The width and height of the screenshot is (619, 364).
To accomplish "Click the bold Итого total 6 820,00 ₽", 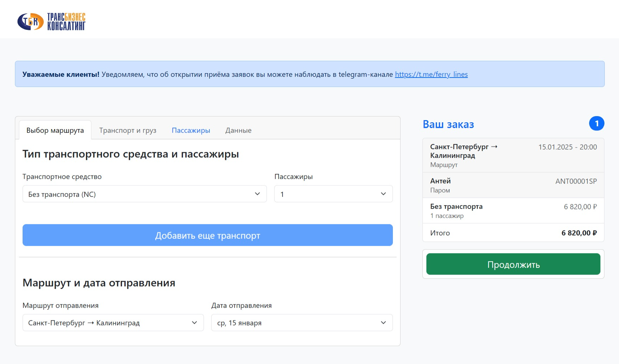I will point(579,233).
